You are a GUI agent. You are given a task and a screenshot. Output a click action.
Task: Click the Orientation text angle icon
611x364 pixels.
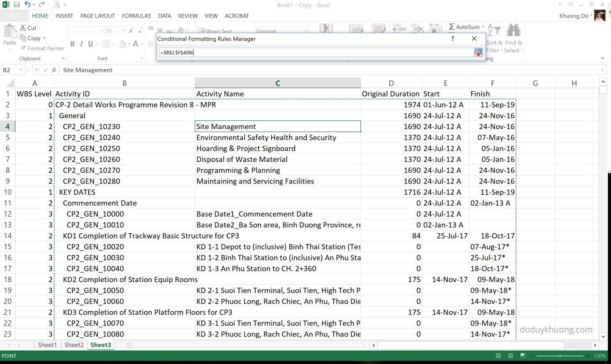pos(181,30)
